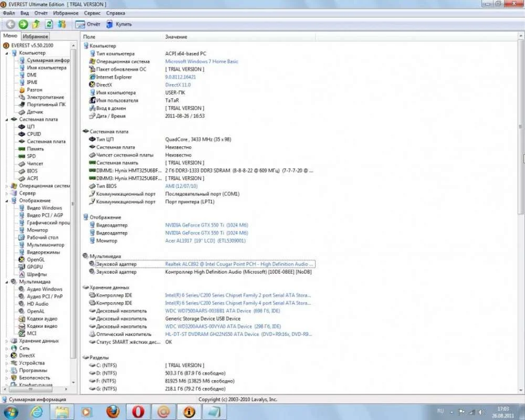Open the Вид menu
This screenshot has height=420, width=525.
coord(25,13)
